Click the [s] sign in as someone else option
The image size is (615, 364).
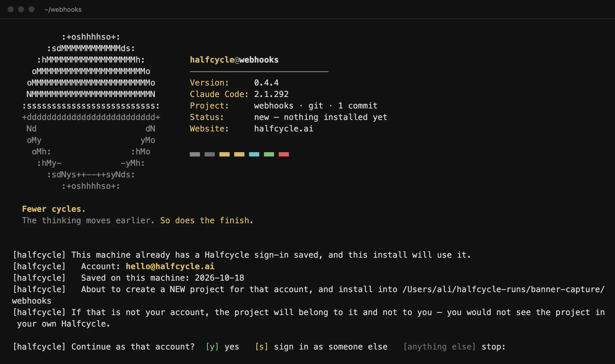coord(321,347)
